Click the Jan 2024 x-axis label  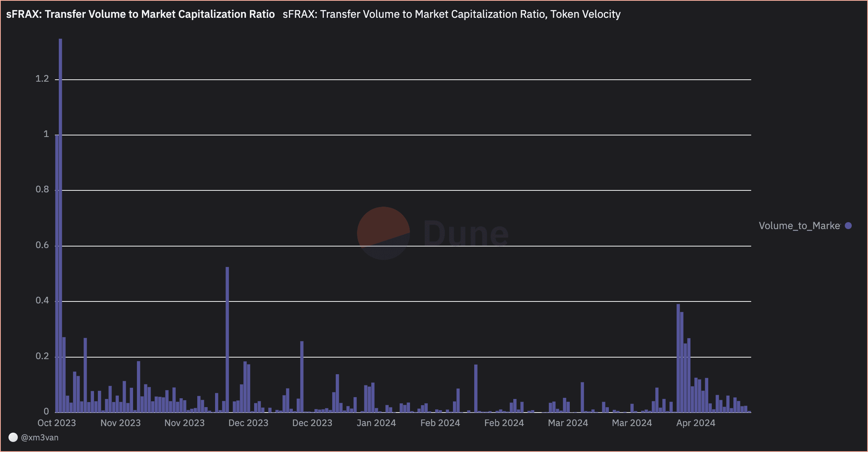point(376,423)
